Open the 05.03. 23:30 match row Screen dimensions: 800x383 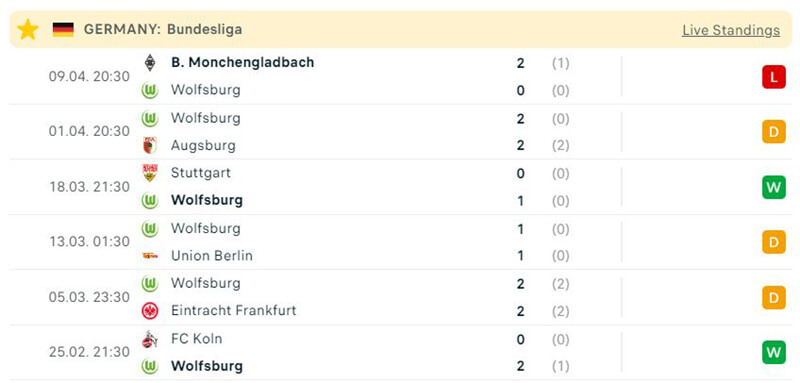pyautogui.click(x=400, y=297)
